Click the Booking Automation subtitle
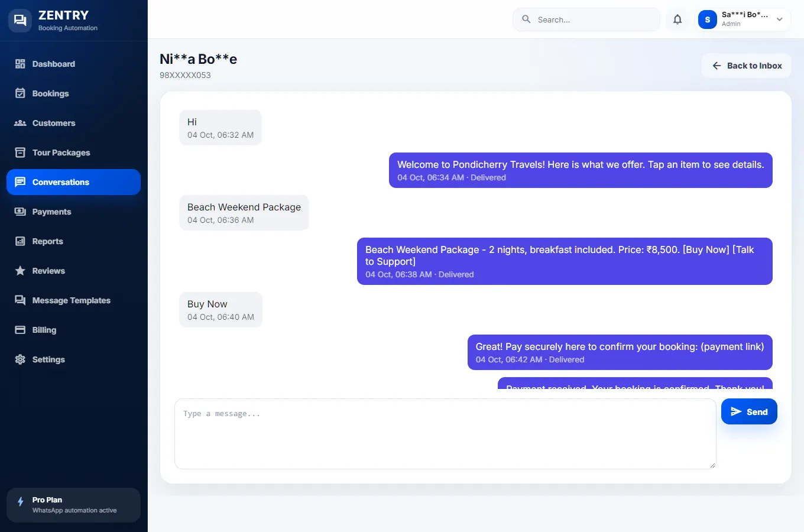 (x=68, y=28)
